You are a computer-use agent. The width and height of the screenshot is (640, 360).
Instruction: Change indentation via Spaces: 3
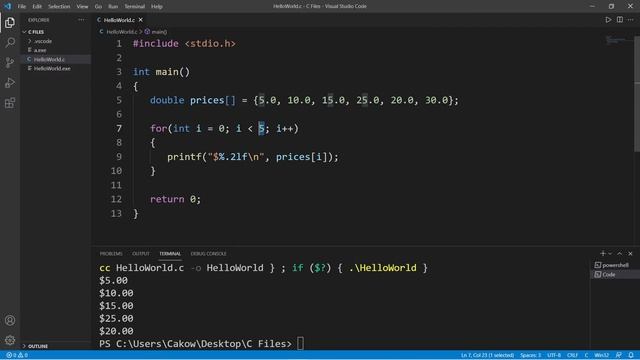pyautogui.click(x=531, y=355)
